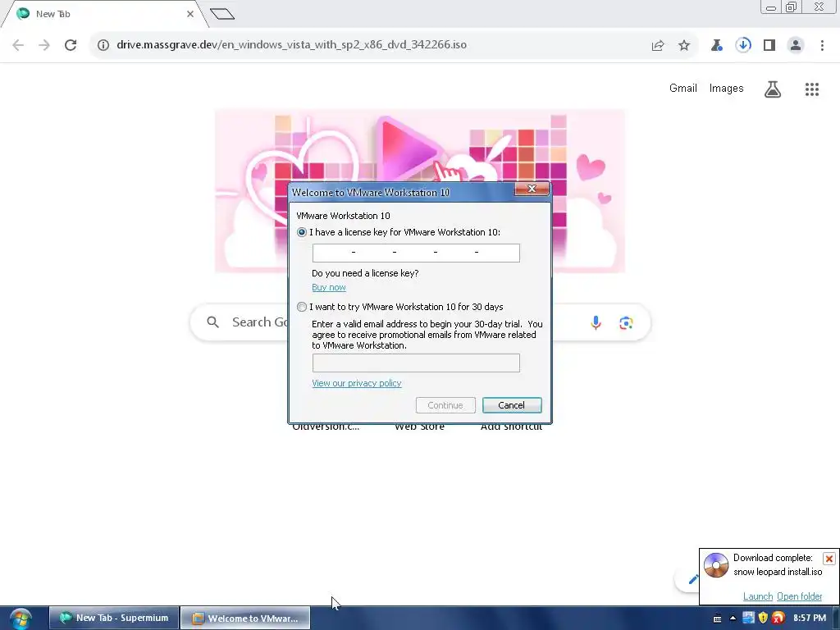840x630 pixels.
Task: Dismiss the download complete notification
Action: (x=829, y=559)
